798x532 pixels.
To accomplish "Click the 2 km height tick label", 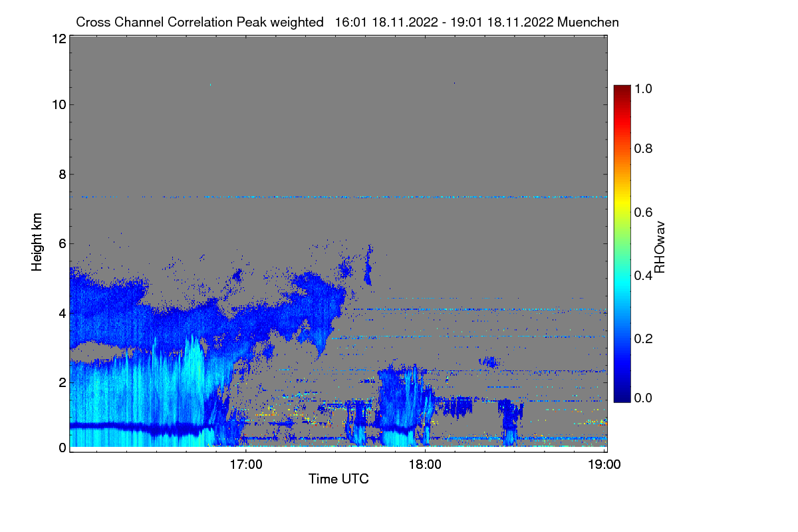I will (x=62, y=382).
